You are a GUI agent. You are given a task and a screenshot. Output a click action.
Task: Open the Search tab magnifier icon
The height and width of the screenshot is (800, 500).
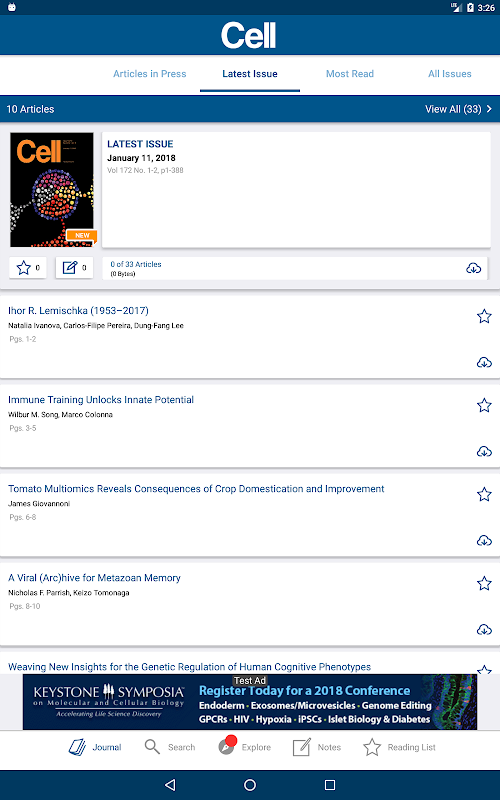[x=152, y=747]
